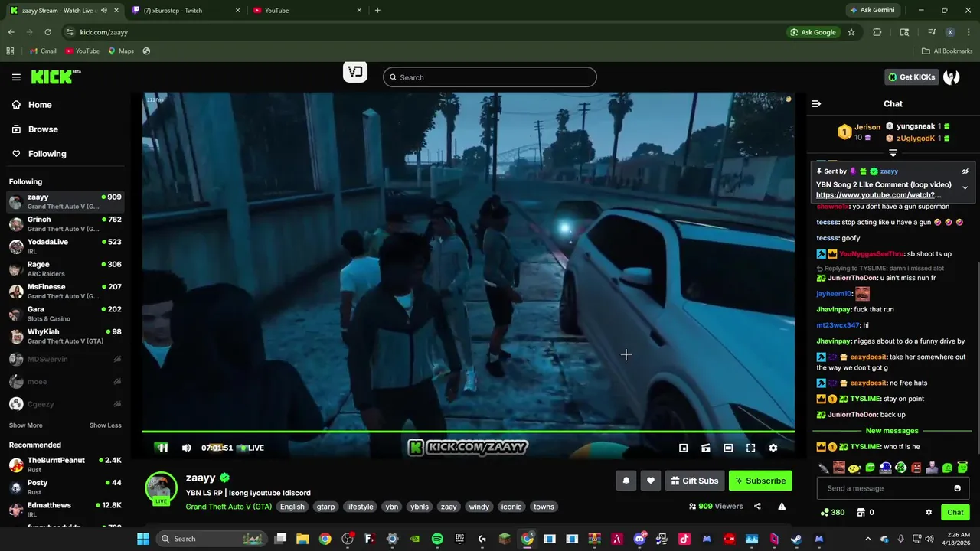Select the English language tag
Screen dimensions: 980x551
click(292, 507)
